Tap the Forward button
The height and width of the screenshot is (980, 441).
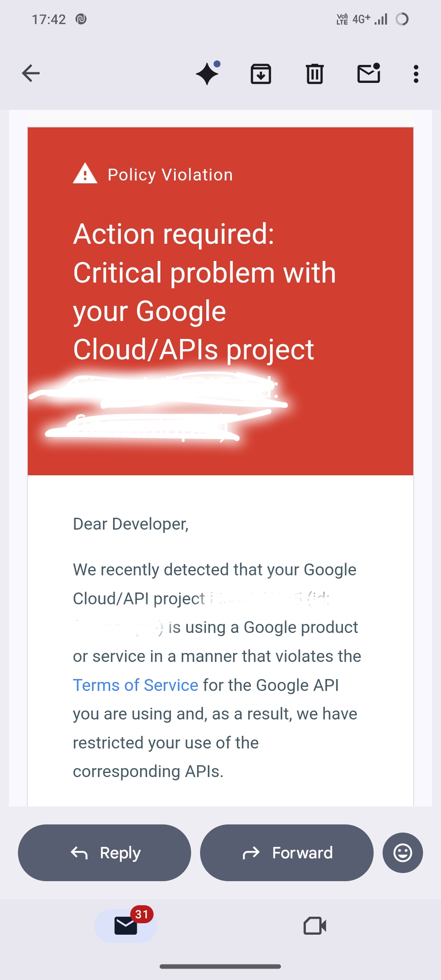(x=287, y=853)
